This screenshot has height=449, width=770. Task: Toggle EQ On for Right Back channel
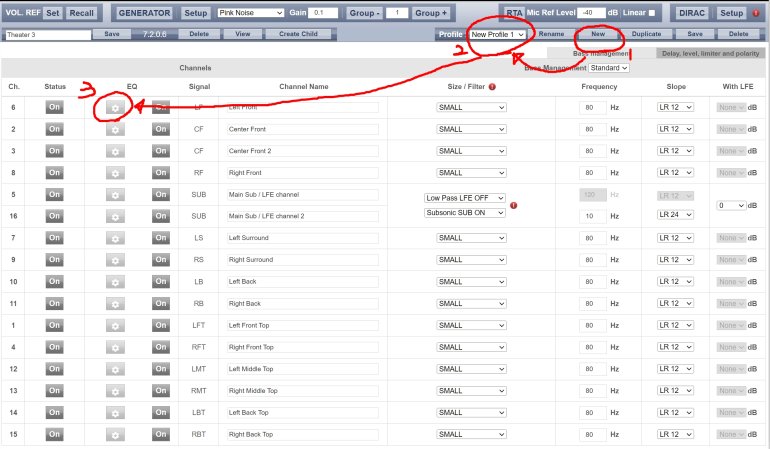(x=161, y=303)
